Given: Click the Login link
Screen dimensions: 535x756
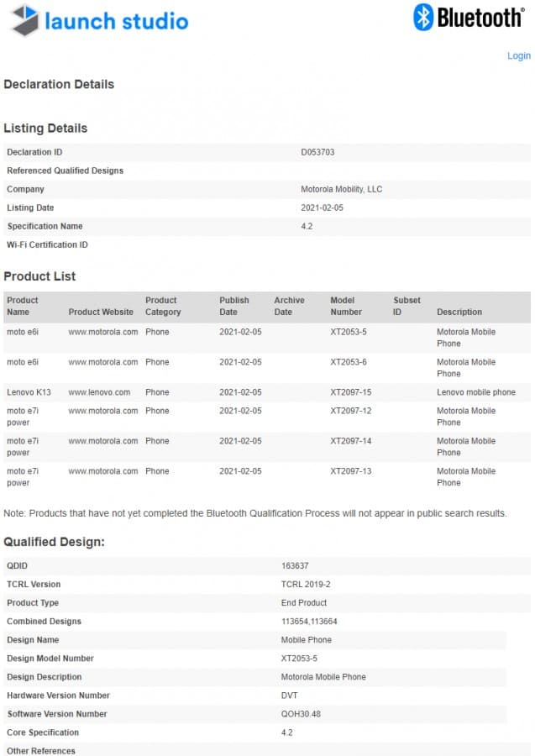Looking at the screenshot, I should 518,55.
